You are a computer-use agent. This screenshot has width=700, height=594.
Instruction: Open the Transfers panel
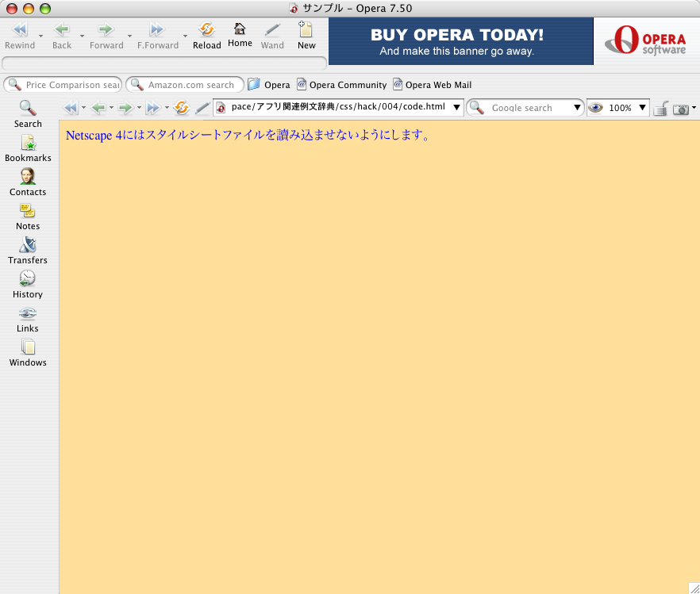(28, 251)
